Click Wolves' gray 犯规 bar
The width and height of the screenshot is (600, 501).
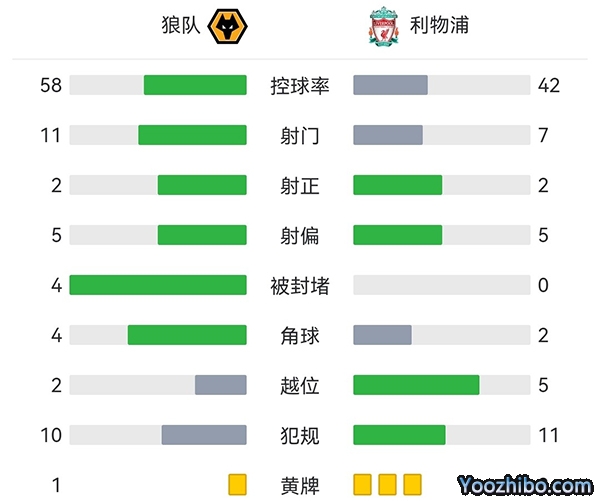coord(204,435)
